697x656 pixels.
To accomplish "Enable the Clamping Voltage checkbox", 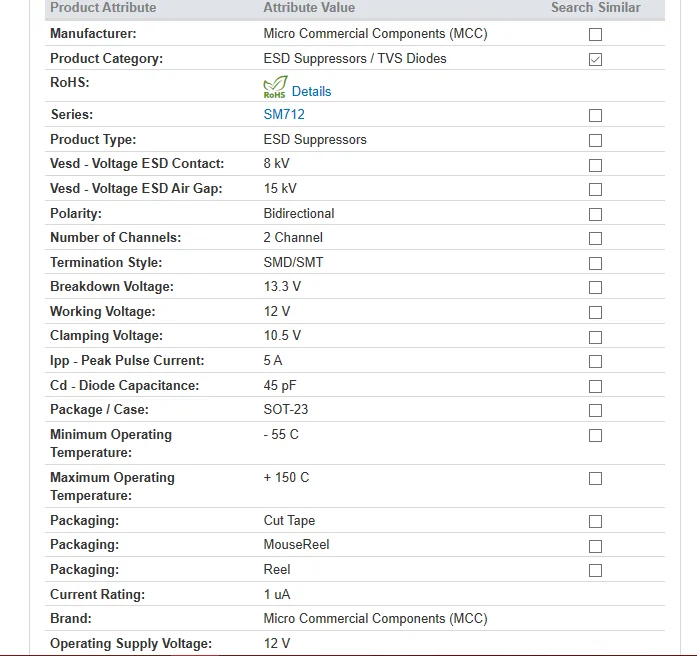I will [595, 337].
